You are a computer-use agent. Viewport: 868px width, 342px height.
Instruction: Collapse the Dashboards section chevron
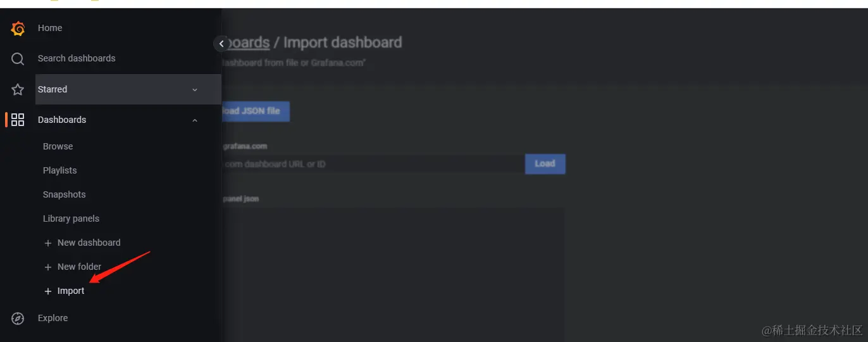click(x=195, y=120)
